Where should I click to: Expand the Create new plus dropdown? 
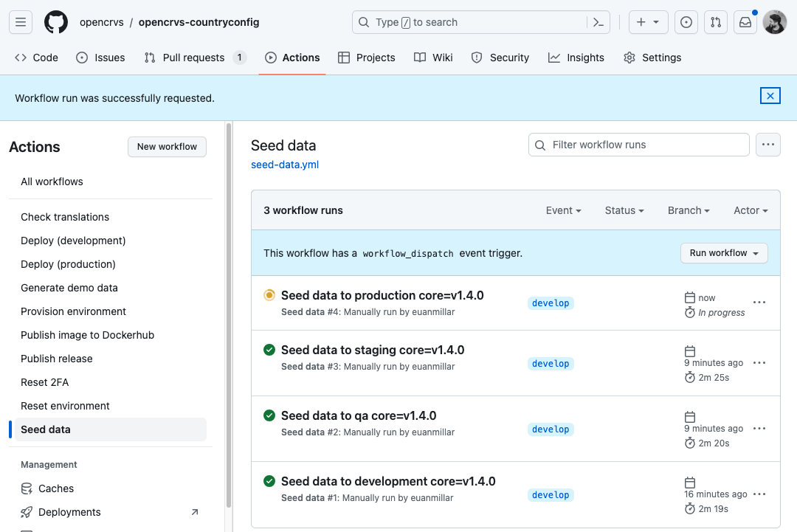pos(649,22)
